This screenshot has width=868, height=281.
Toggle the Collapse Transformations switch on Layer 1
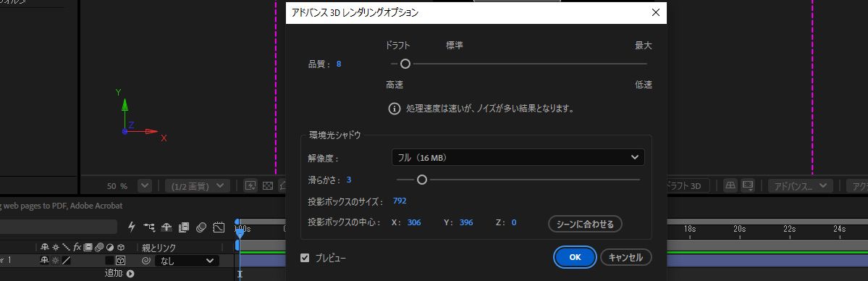click(55, 261)
